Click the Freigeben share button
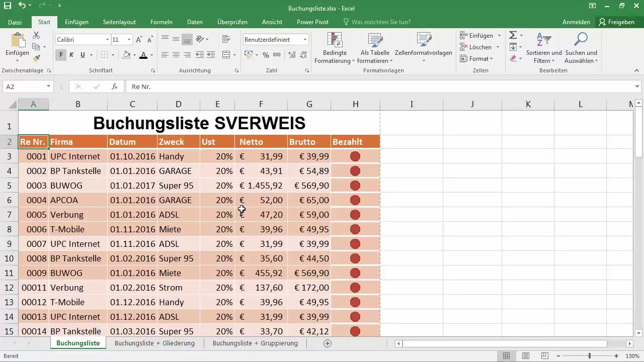The image size is (644, 362). click(x=616, y=22)
